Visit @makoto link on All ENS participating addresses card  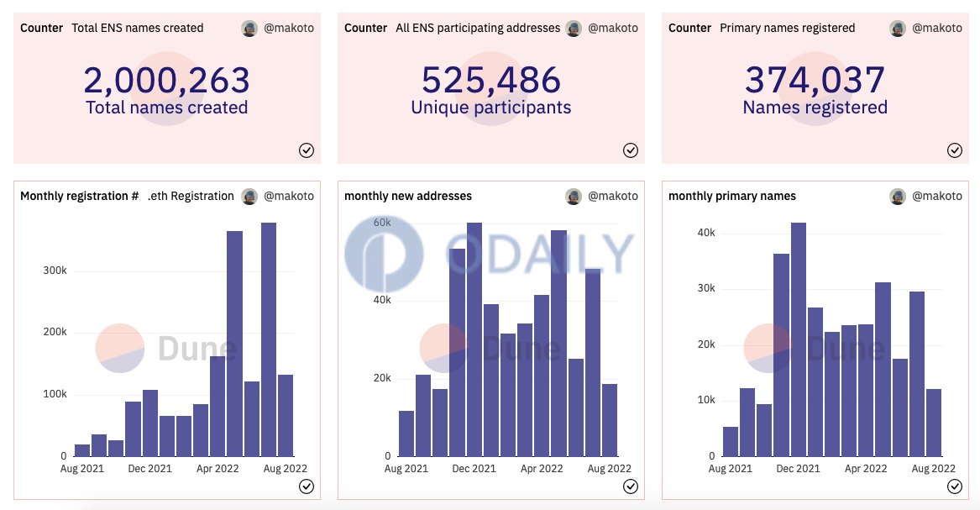click(x=613, y=28)
